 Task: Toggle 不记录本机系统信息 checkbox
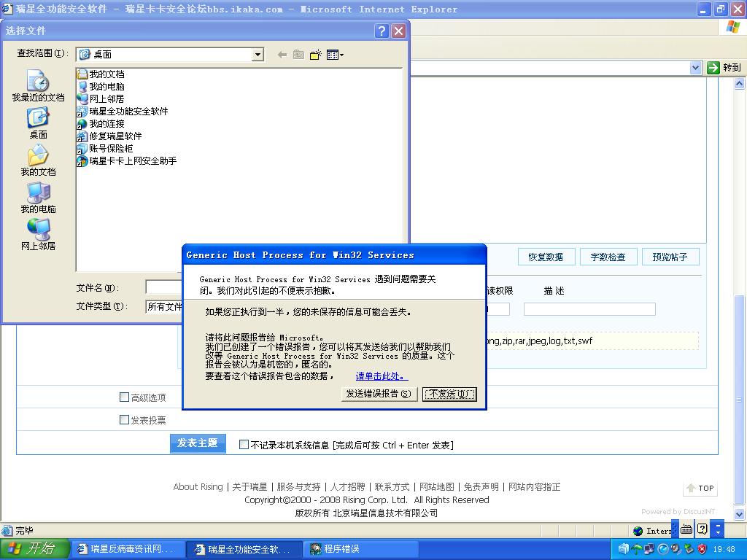pyautogui.click(x=244, y=444)
